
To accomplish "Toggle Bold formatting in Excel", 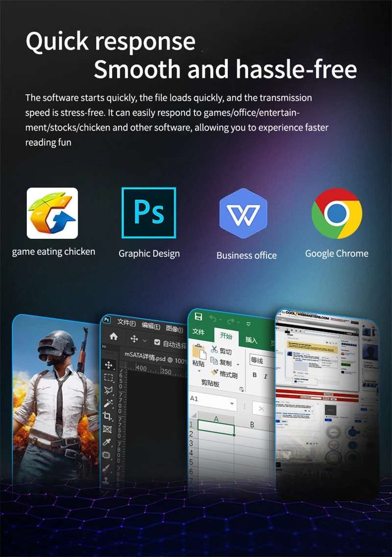I will [x=255, y=375].
